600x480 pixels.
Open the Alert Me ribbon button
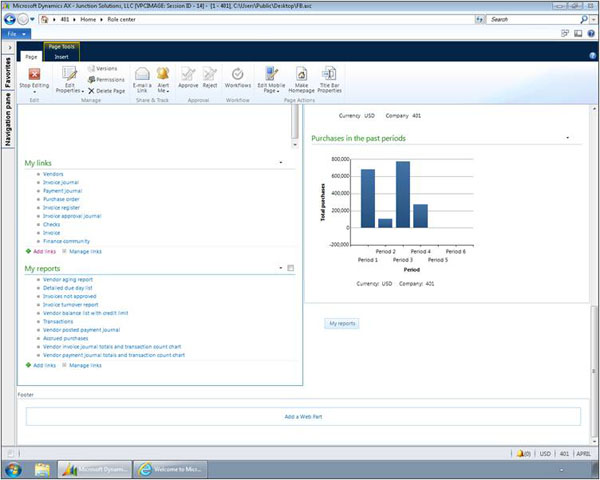(163, 77)
